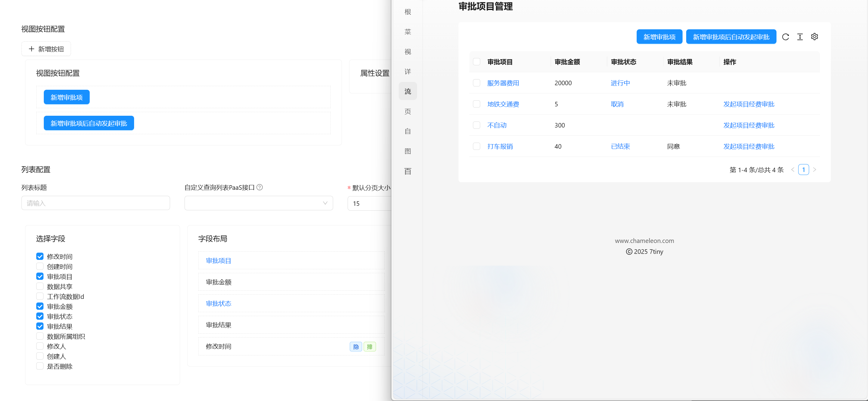Click the 排 tag on 修改时间 field

tap(370, 347)
